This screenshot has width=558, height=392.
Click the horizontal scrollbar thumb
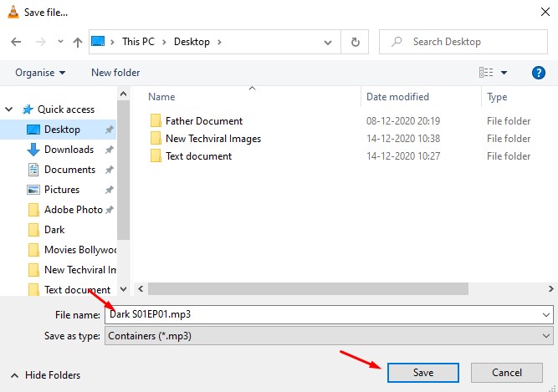(308, 288)
